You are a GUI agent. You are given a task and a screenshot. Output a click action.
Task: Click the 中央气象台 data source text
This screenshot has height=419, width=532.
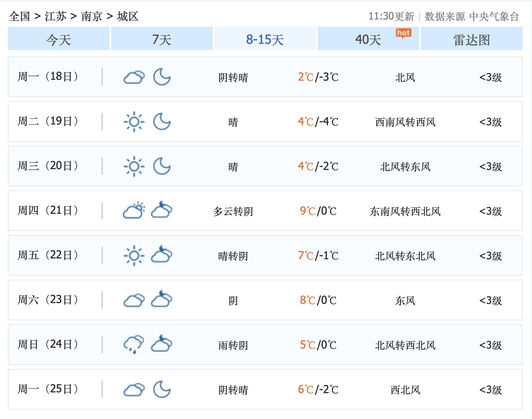(494, 16)
